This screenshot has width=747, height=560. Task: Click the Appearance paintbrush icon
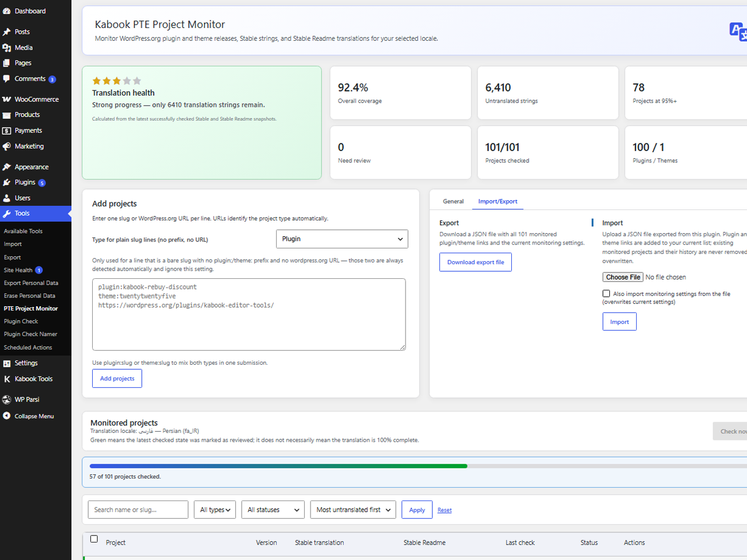[x=6, y=167]
